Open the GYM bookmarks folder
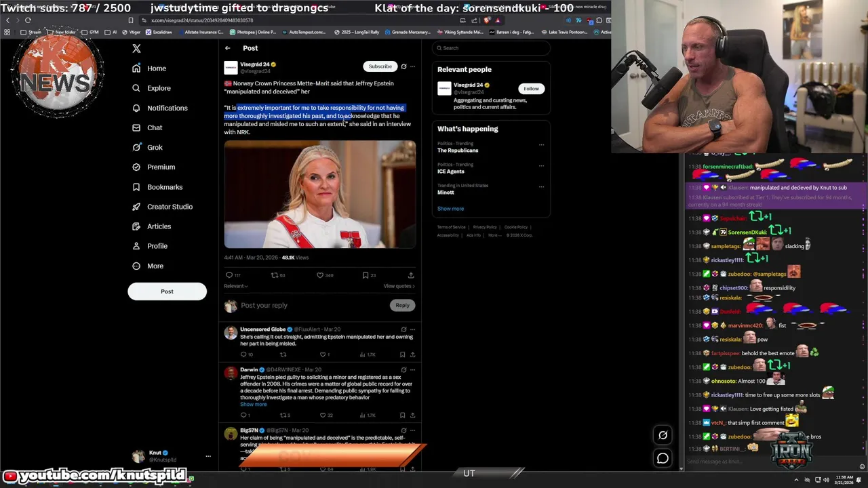Screen dimensions: 868x488 point(91,32)
